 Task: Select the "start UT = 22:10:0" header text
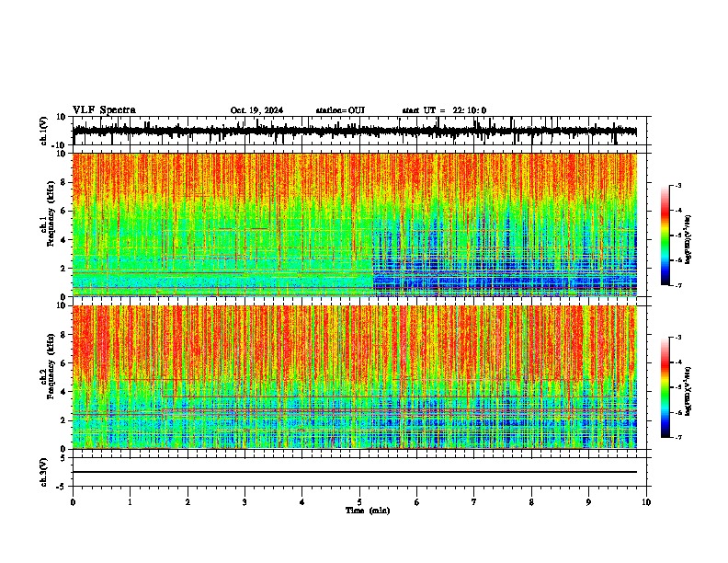tap(444, 110)
